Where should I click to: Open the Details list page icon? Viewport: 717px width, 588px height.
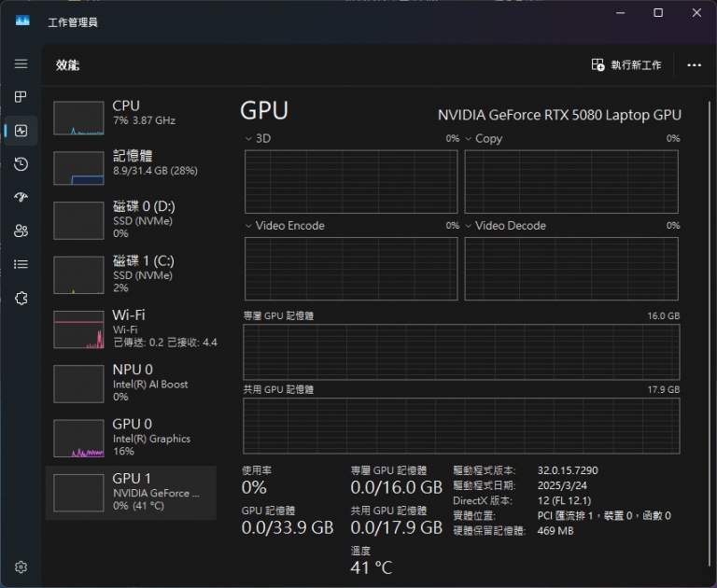tap(21, 264)
